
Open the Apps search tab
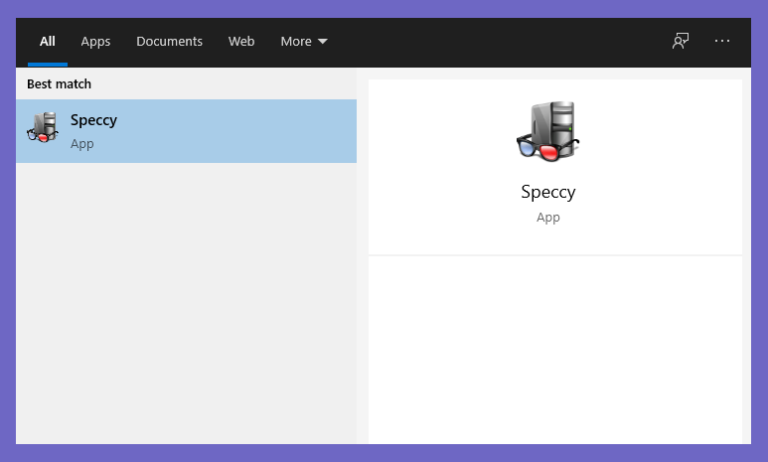tap(96, 42)
